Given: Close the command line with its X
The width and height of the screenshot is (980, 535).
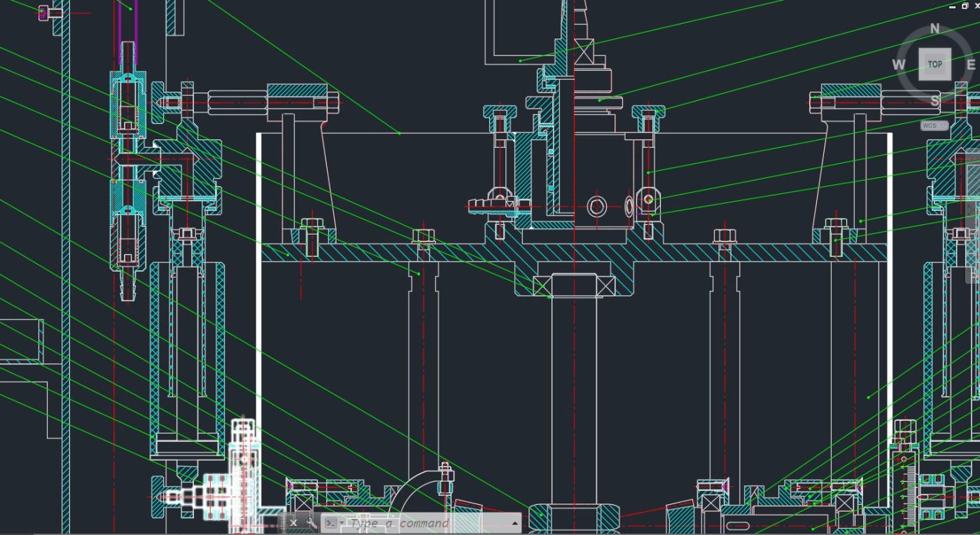Looking at the screenshot, I should pyautogui.click(x=294, y=522).
